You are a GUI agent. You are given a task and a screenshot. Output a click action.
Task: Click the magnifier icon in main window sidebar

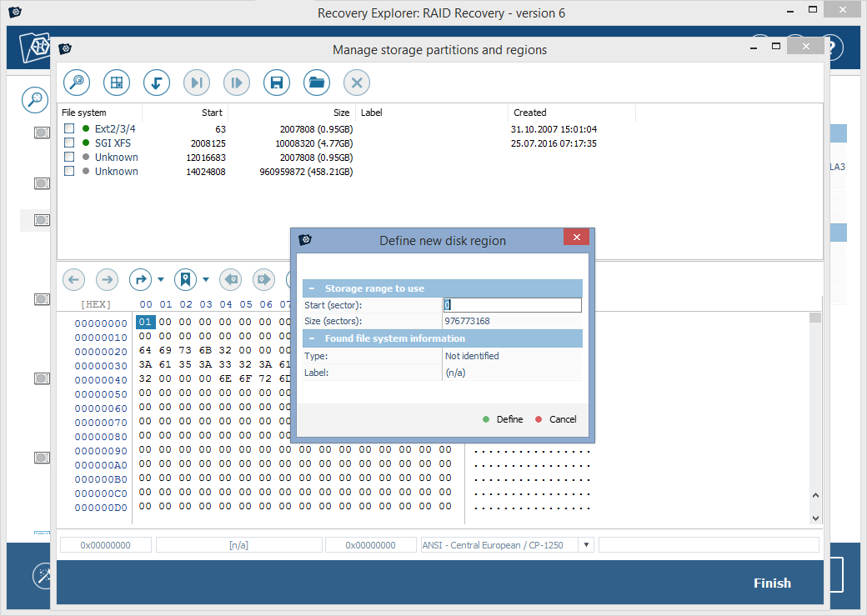[35, 100]
